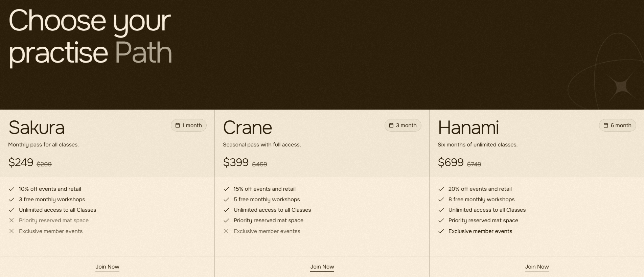Screen dimensions: 644x277
Task: Click checkmark next to 8 free monthly workshops
Action: coord(441,200)
